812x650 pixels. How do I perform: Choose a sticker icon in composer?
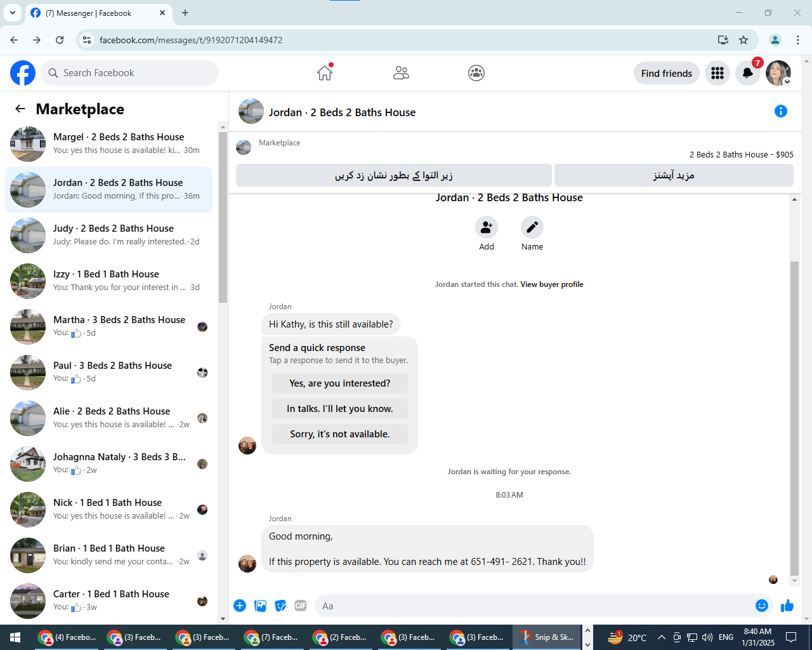[x=280, y=606]
